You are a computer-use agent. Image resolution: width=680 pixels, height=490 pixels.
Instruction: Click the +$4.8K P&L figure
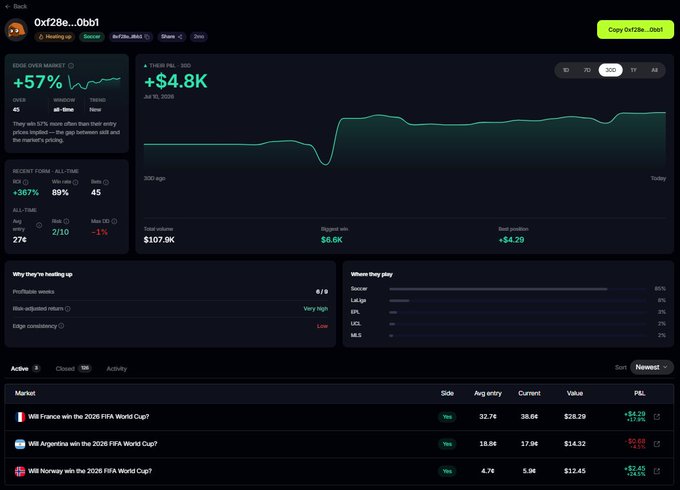pos(176,81)
